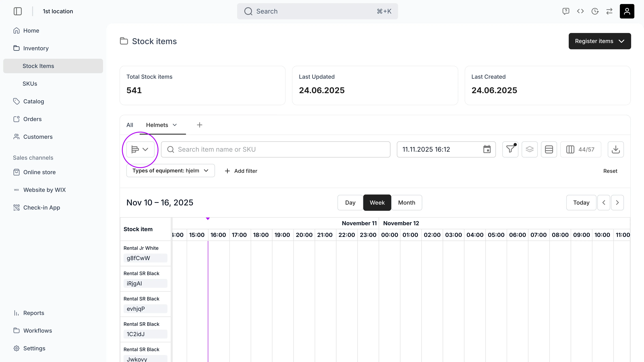Open the columns selector 44/57

(x=581, y=149)
